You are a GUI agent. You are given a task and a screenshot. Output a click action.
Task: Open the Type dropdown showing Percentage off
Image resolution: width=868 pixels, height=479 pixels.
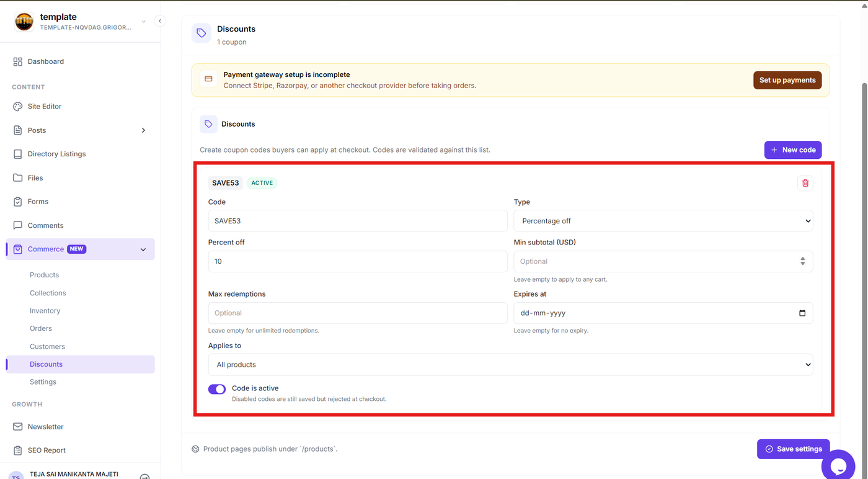pos(663,221)
